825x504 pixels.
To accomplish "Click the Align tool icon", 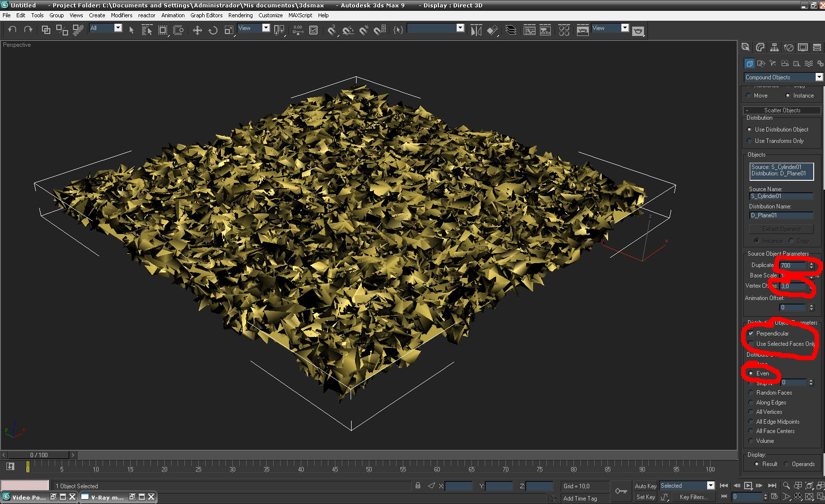I will coord(492,30).
